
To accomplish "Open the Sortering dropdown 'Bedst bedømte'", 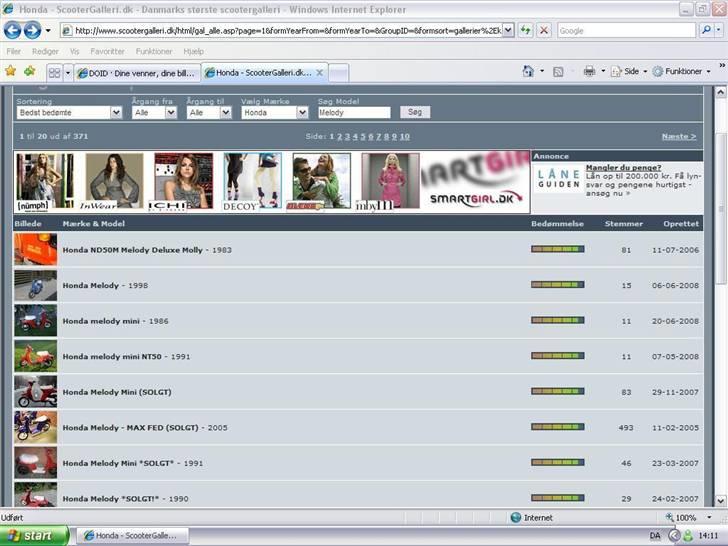I will click(69, 113).
